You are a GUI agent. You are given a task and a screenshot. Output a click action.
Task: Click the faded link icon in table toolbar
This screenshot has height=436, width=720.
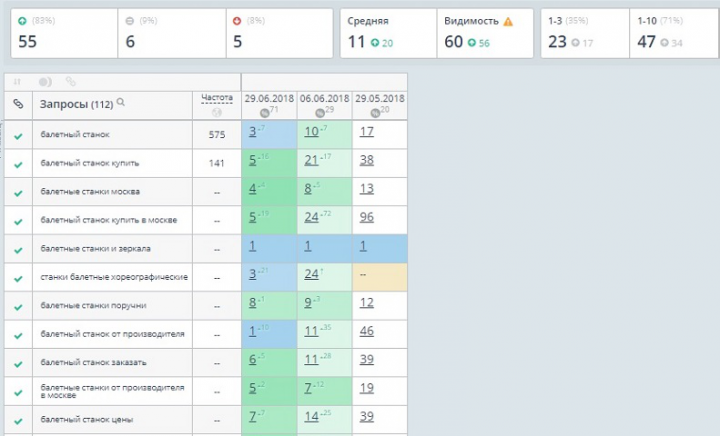pyautogui.click(x=70, y=82)
